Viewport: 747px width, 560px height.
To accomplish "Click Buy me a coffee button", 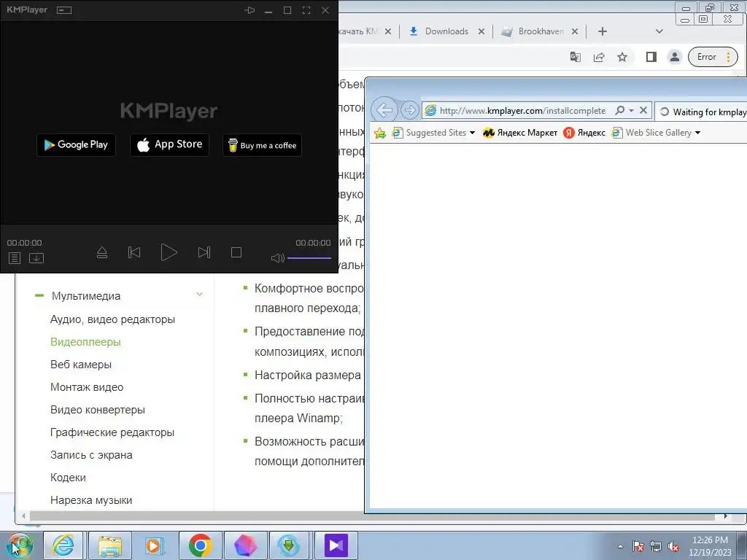I will coord(262,145).
